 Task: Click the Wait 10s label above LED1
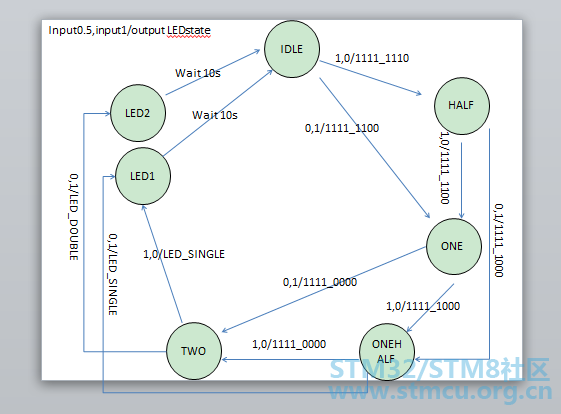point(215,115)
